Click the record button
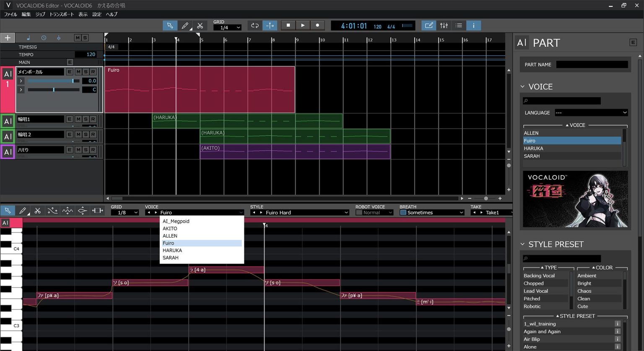644x351 pixels. [x=317, y=25]
